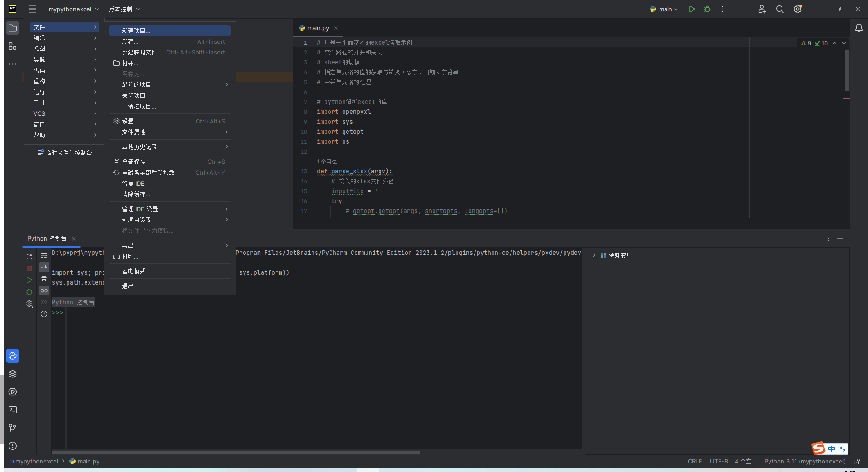
Task: Open Git version control tool window icon
Action: [13, 428]
